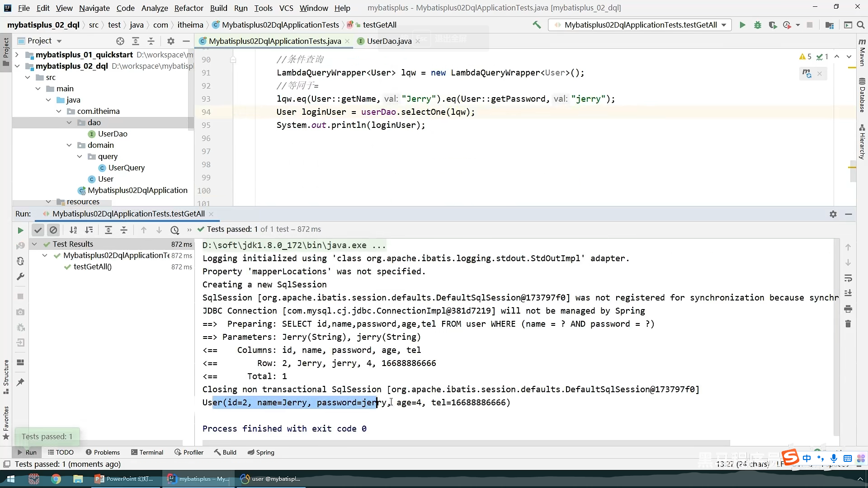Click Select Opened File target icon

(x=120, y=41)
